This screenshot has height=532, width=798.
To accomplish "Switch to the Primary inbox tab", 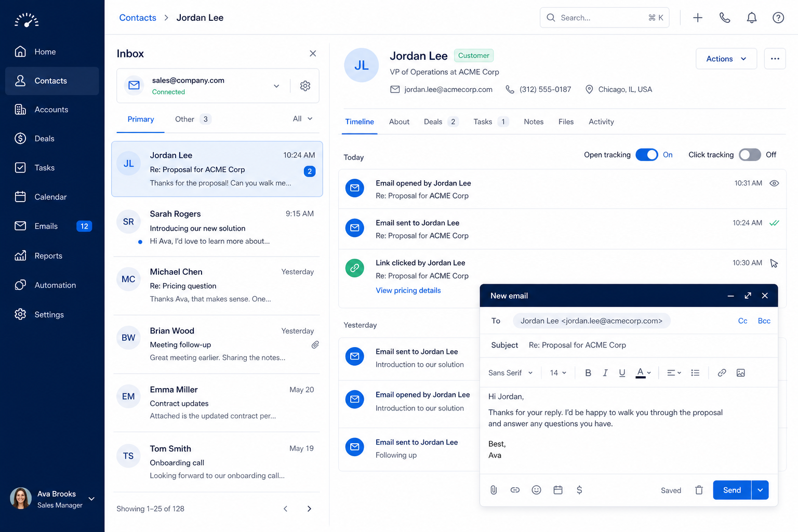I will click(141, 119).
